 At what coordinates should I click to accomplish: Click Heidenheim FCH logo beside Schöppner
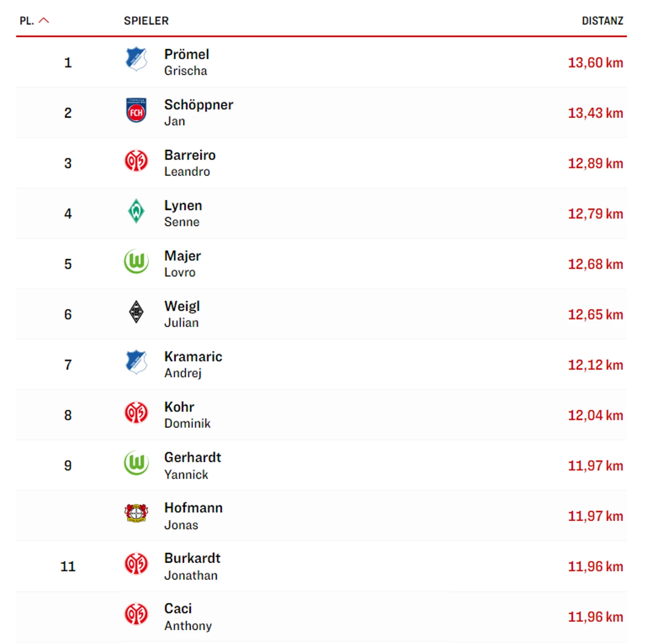[x=136, y=110]
